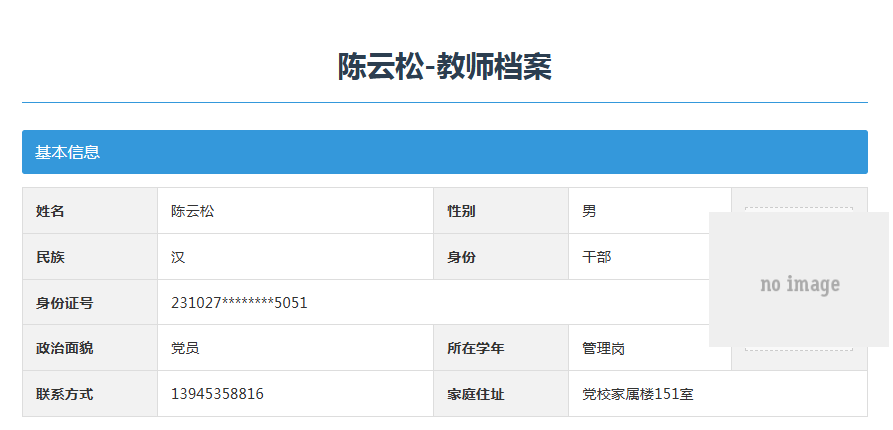Select the political status value 党员
The height and width of the screenshot is (430, 893).
tap(185, 348)
